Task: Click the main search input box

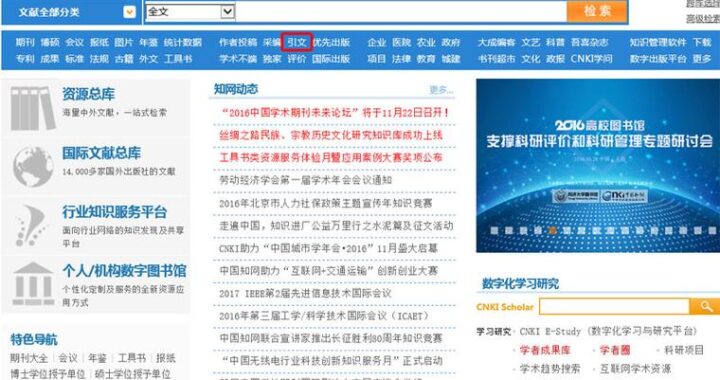Action: point(401,11)
